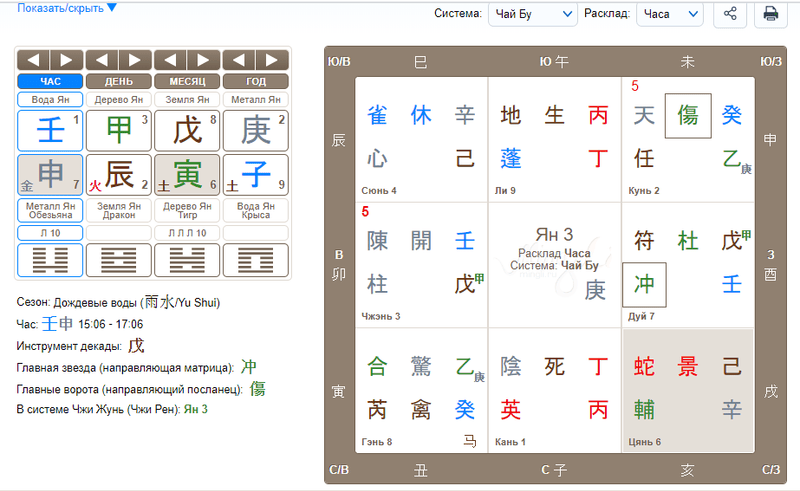Open the Расклад dropdown showing Часа
Viewport: 800px width, 491px height.
tap(670, 14)
